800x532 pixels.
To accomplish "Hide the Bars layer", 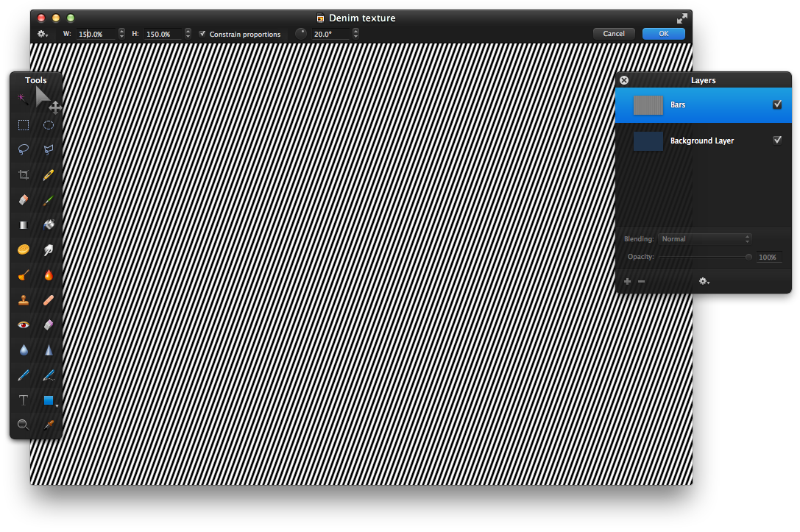I will point(777,105).
